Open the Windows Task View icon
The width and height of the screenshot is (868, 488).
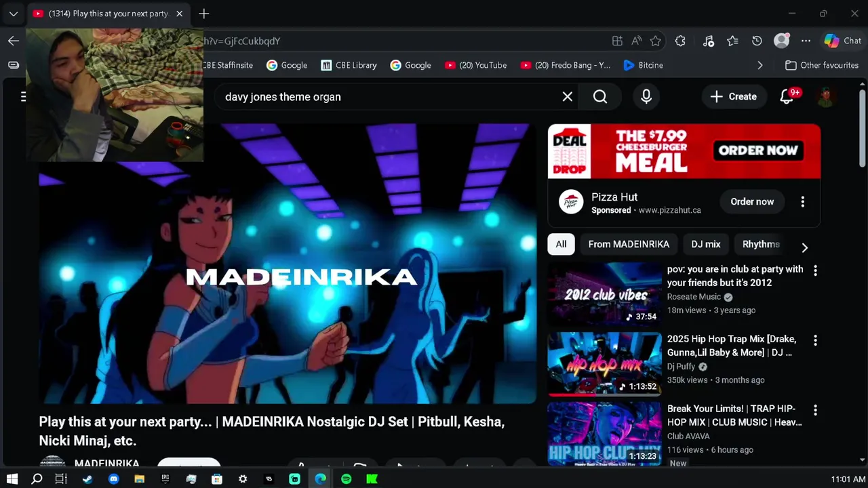tap(61, 479)
